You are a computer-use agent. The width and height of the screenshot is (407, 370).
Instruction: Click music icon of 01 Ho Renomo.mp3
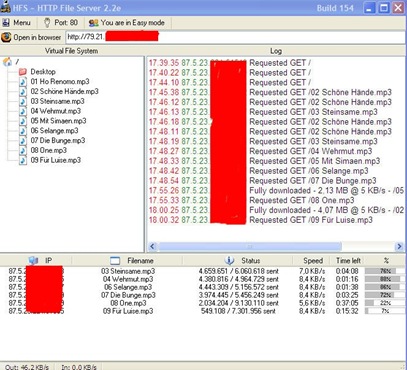tap(23, 82)
